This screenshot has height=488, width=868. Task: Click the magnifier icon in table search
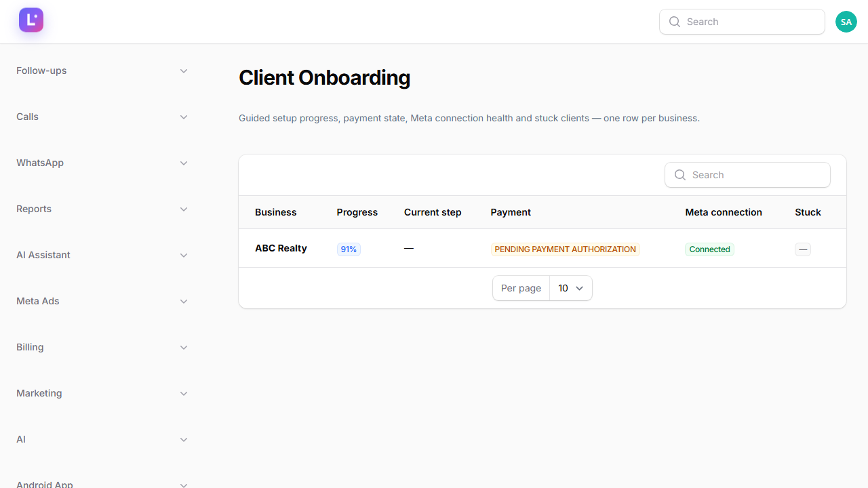coord(680,175)
